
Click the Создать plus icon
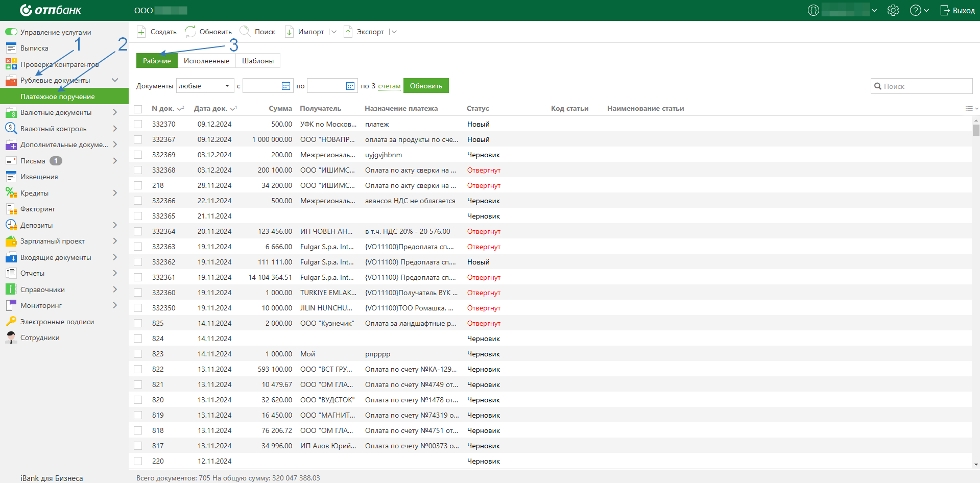coord(141,32)
